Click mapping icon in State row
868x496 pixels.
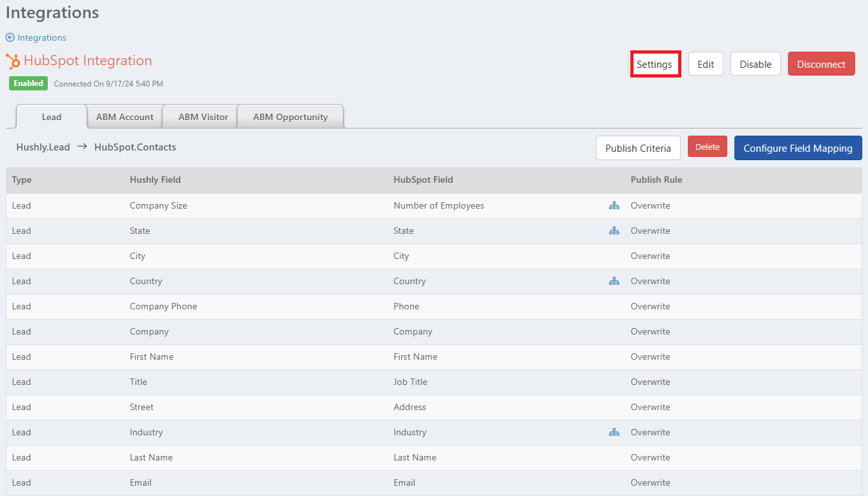[x=614, y=231]
